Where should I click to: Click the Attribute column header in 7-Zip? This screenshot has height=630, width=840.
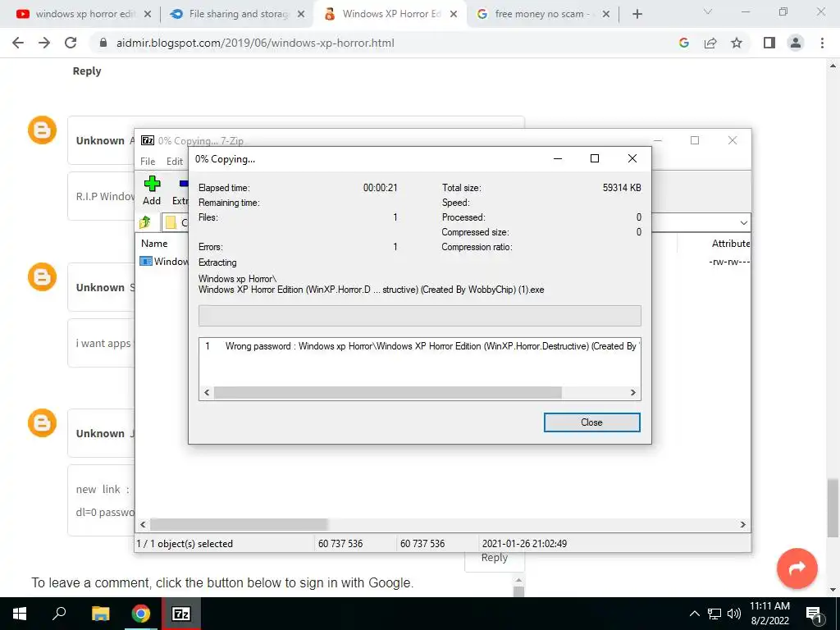coord(731,243)
